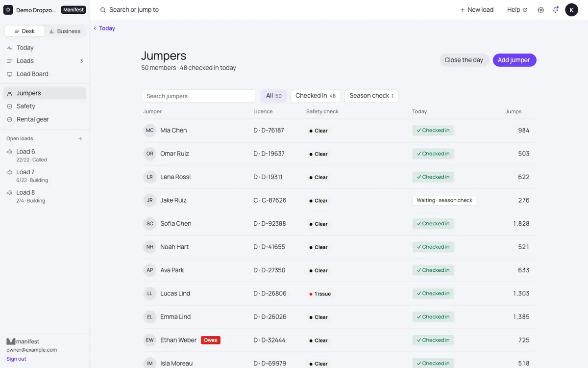Click the name Isla Moreau
Screen dimensions: 588x368
coord(176,364)
